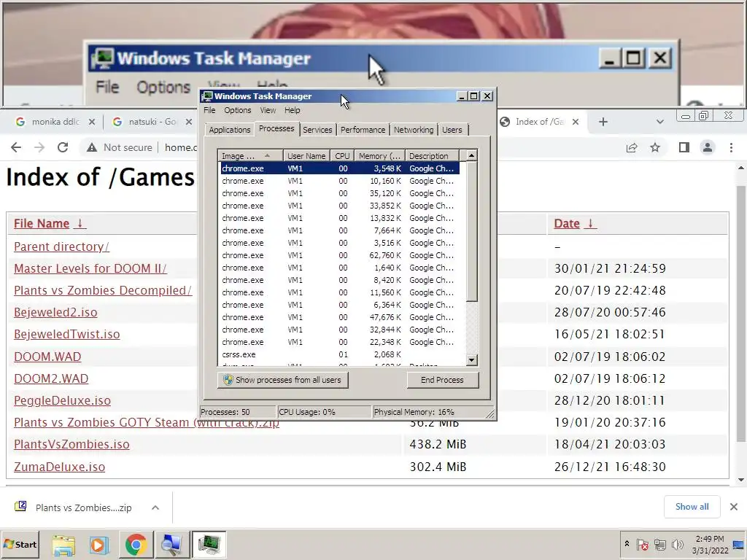Expand download options for Plants vs Zombies zip
This screenshot has width=747, height=560.
click(x=155, y=507)
